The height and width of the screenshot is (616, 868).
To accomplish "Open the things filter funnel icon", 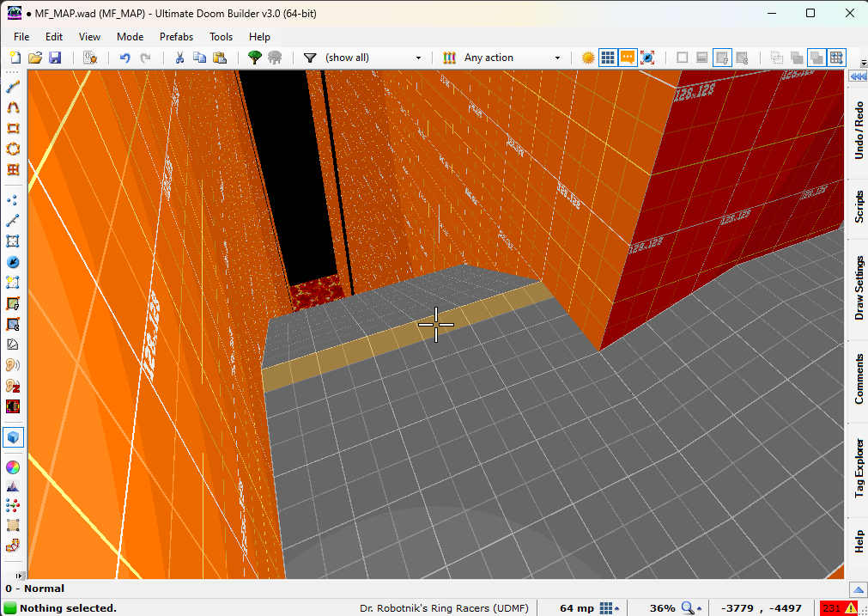I will pyautogui.click(x=310, y=58).
